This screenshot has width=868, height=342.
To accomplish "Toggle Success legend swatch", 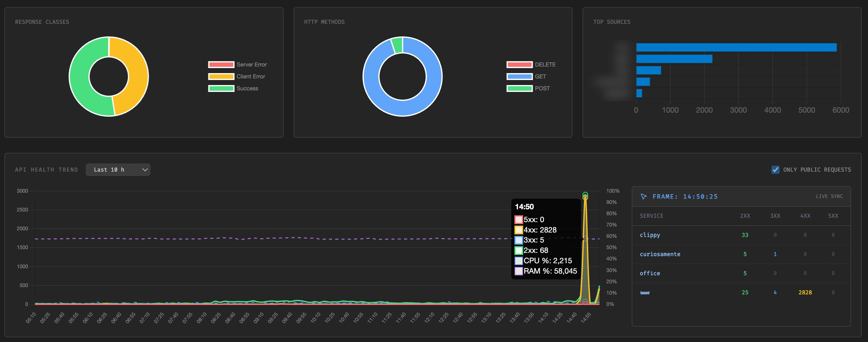I will pyautogui.click(x=221, y=88).
